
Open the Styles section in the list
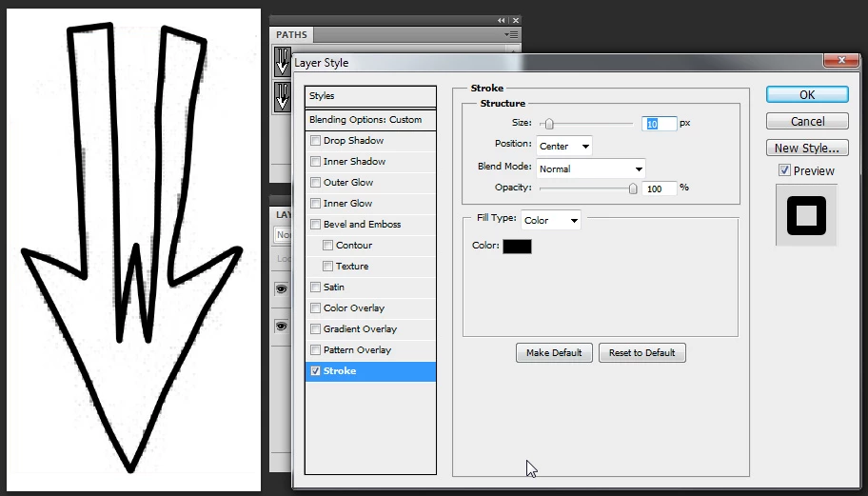(370, 96)
